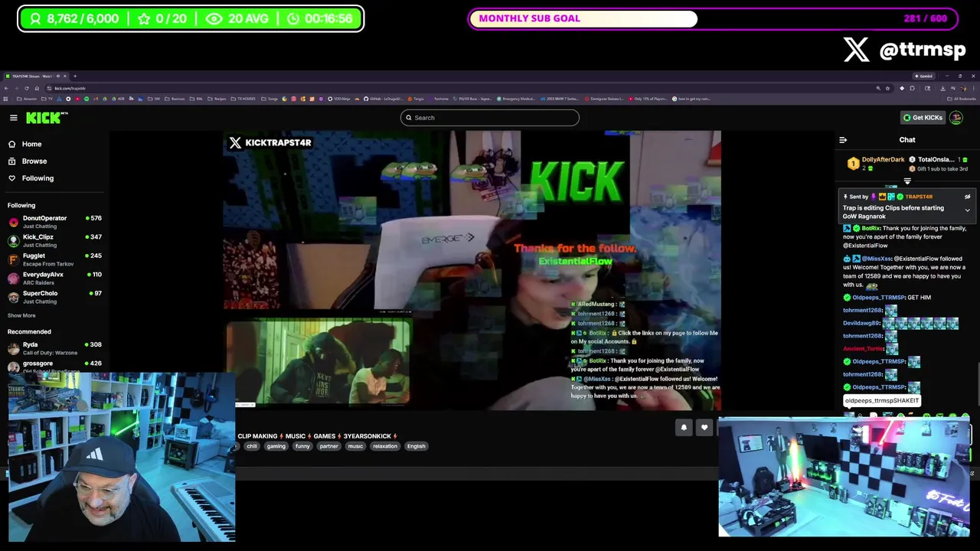Open the GitHub bookmark
The image size is (980, 551).
pyautogui.click(x=384, y=99)
